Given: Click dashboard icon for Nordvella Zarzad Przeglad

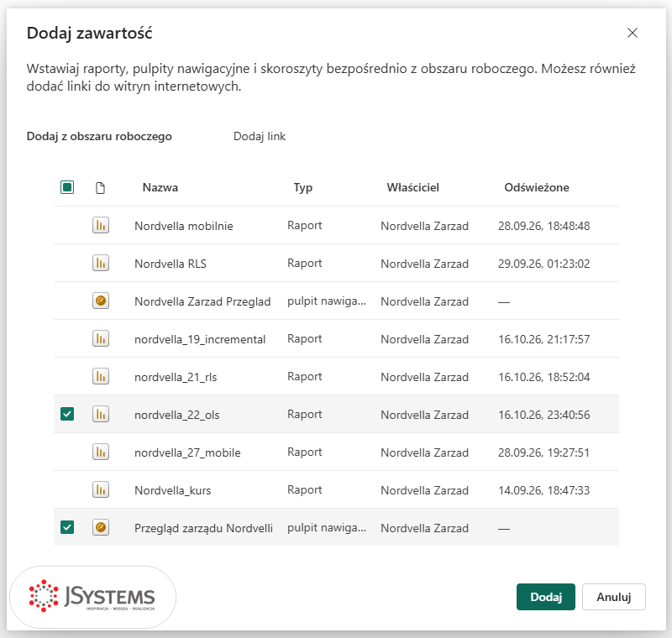Looking at the screenshot, I should pos(101,301).
